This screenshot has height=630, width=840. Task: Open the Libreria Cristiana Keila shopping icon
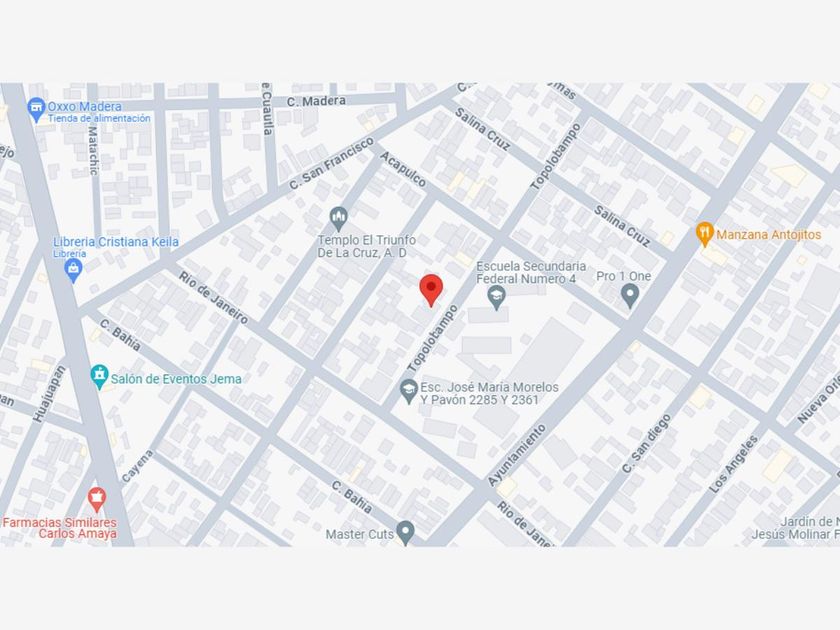coord(73,271)
